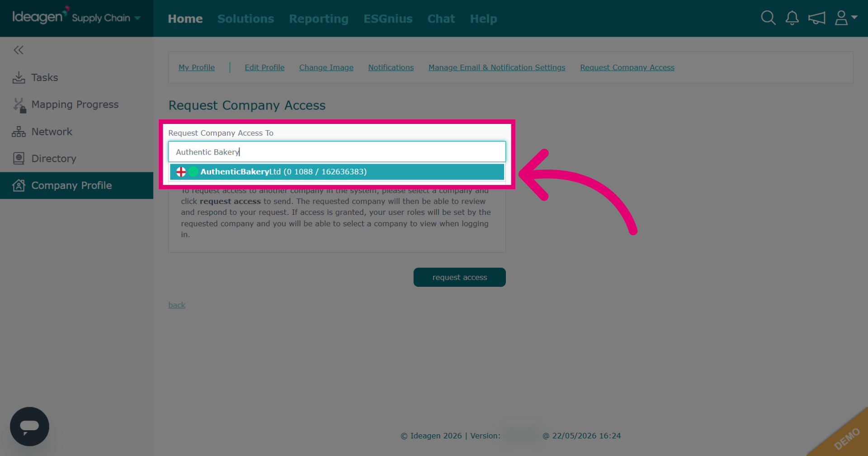Open the user account menu
This screenshot has height=456, width=868.
(x=846, y=18)
